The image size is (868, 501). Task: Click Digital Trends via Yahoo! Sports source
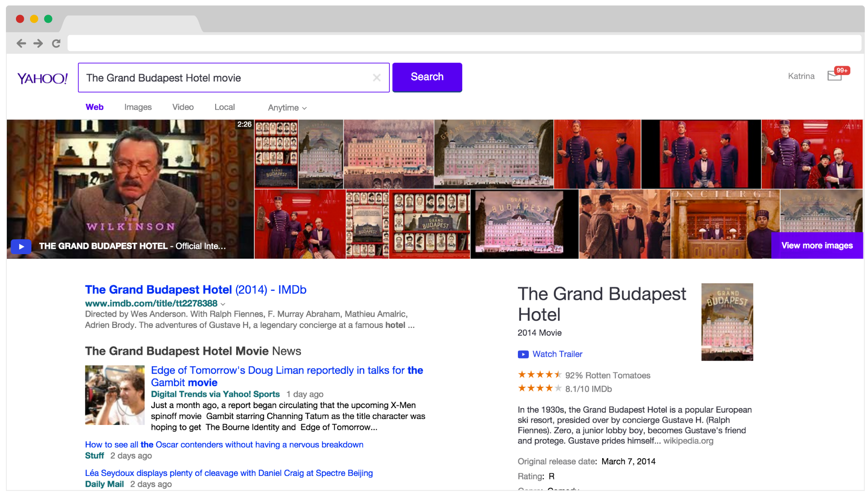[x=215, y=394]
